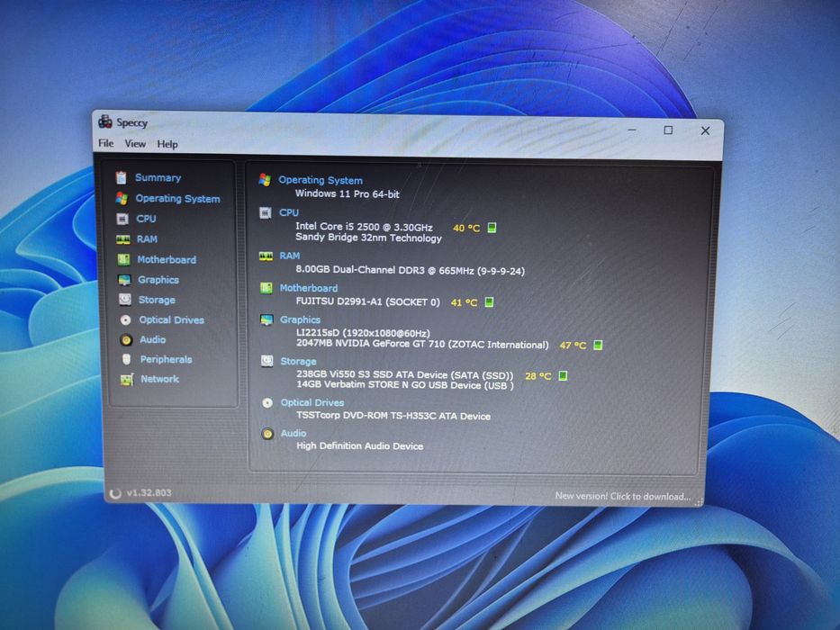Click the Graphics monitor icon in sidebar
Viewport: 840px width, 630px height.
point(124,280)
